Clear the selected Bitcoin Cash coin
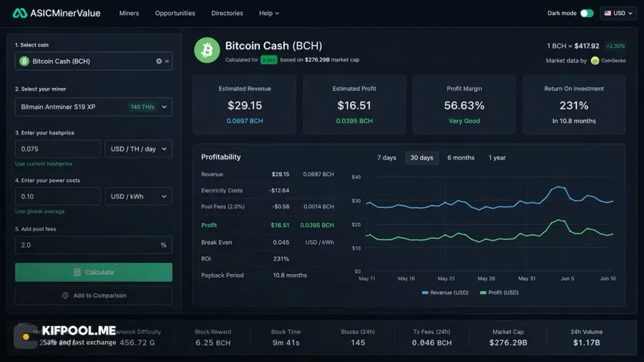Image resolution: width=644 pixels, height=362 pixels. 159,61
